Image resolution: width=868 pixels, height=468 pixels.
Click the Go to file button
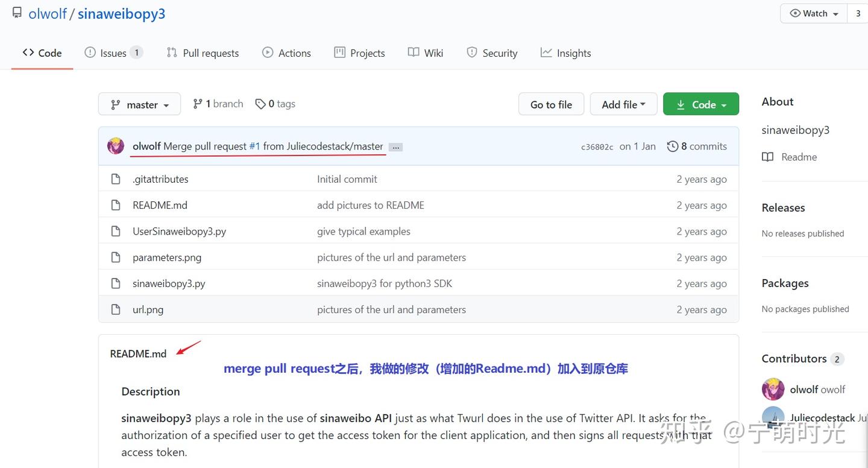550,104
